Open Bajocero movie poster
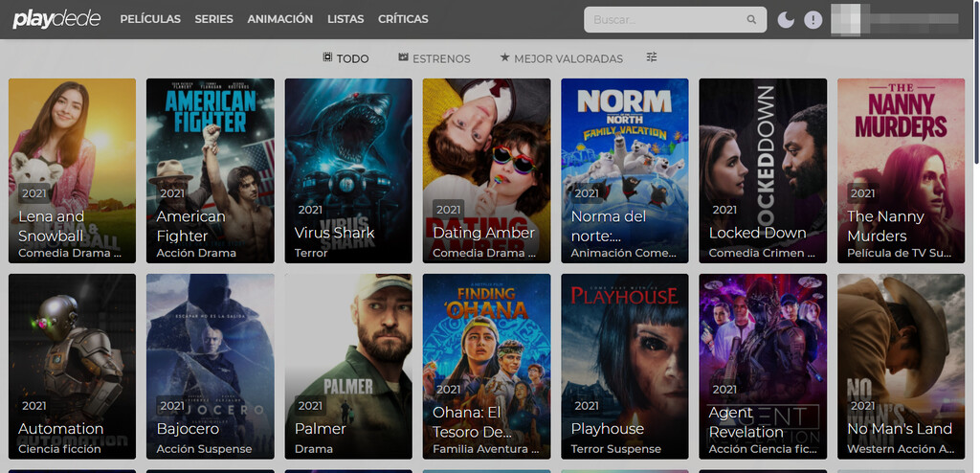 (x=210, y=367)
